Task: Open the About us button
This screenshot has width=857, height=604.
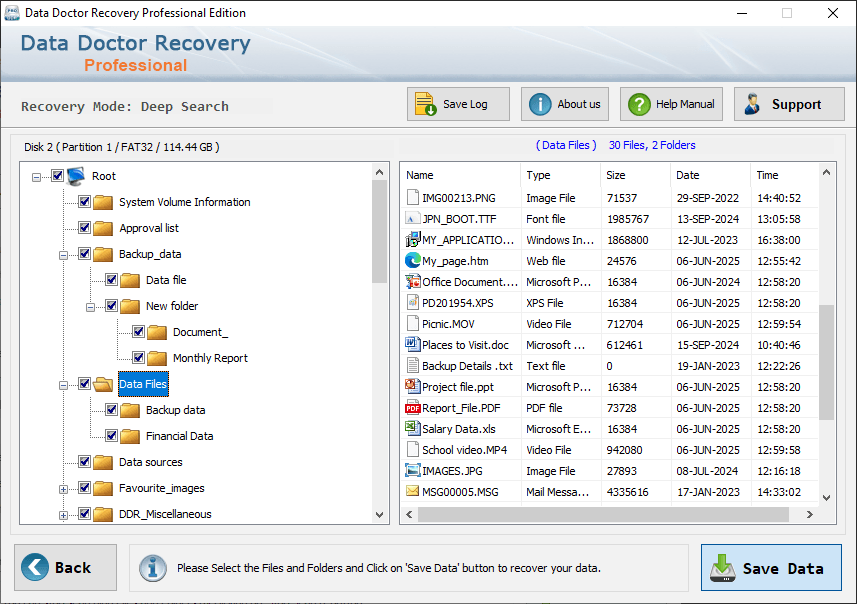Action: coord(565,104)
